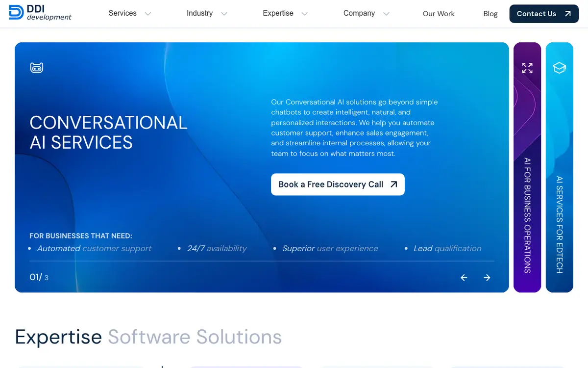Open the Our Work page
588x368 pixels.
click(x=439, y=14)
